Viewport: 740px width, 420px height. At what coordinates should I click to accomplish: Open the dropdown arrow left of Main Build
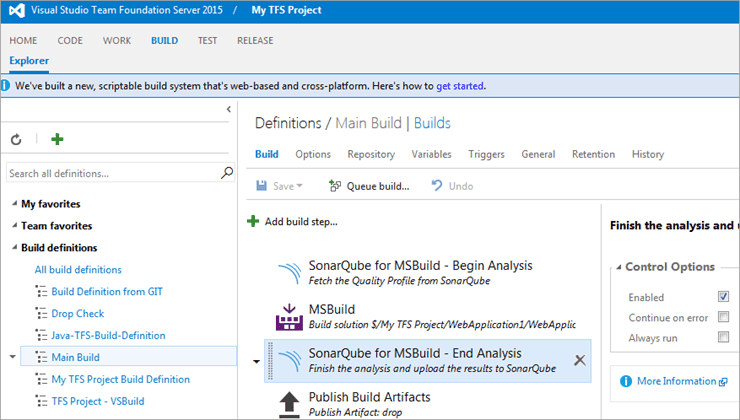13,357
